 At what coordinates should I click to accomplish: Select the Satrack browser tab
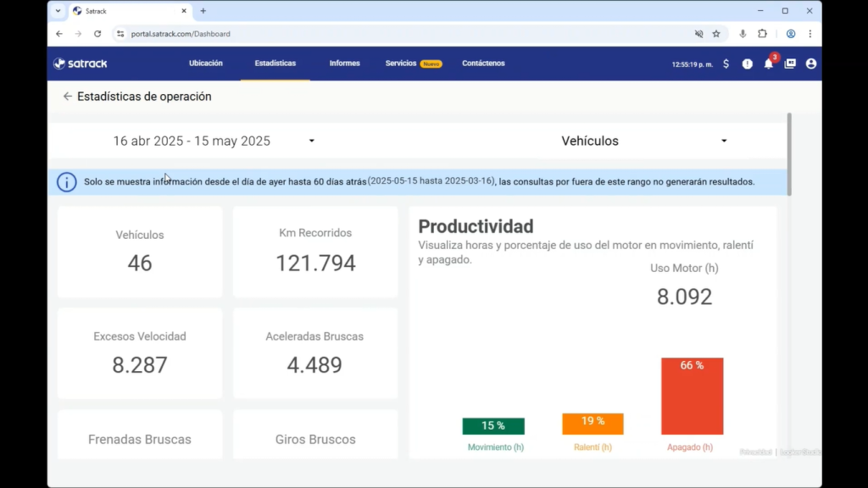130,11
